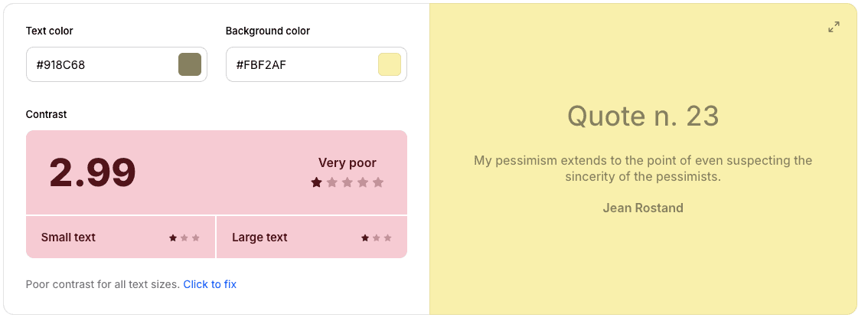868x321 pixels.
Task: Click the last empty star under Very poor
Action: click(378, 182)
